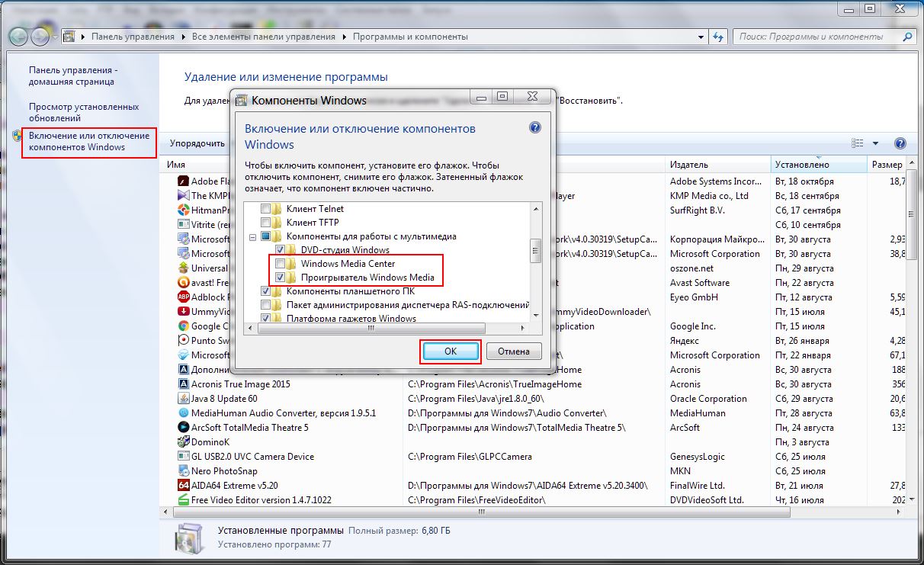Viewport: 924px width, 565px height.
Task: Click the components list horizontal scrollbar thumb
Action: (371, 328)
